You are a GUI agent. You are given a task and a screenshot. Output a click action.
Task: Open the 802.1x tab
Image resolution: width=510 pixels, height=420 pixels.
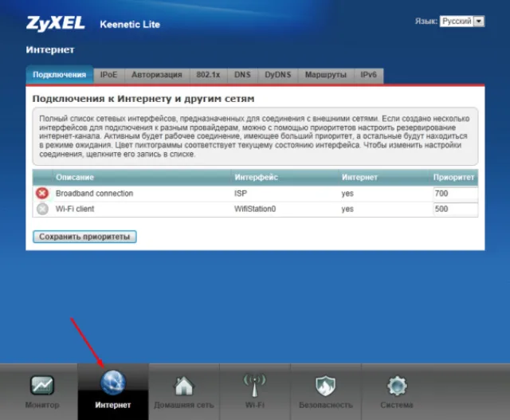coord(208,75)
